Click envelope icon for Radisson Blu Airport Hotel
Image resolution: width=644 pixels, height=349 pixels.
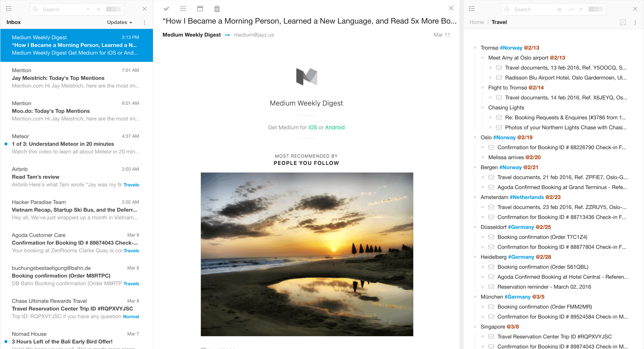tap(499, 78)
